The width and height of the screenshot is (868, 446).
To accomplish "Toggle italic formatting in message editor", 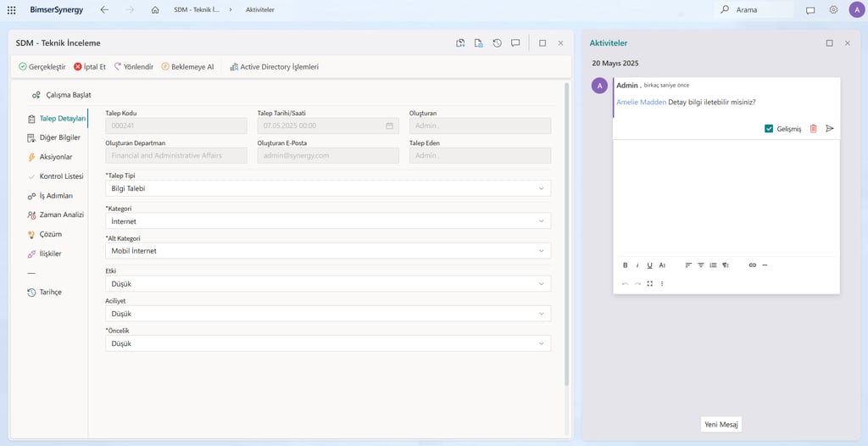I will coord(637,265).
